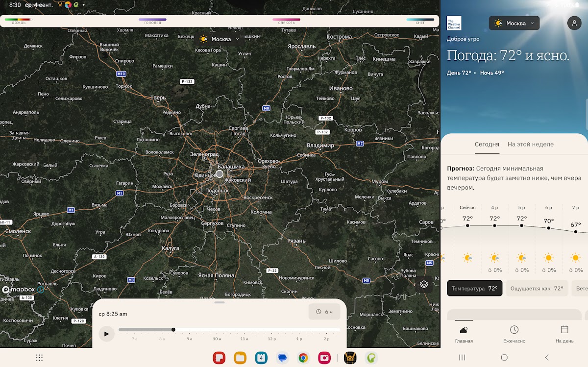Select the Ощущается как 72° chip
Viewport: 588px width, 367px height.
click(x=537, y=289)
